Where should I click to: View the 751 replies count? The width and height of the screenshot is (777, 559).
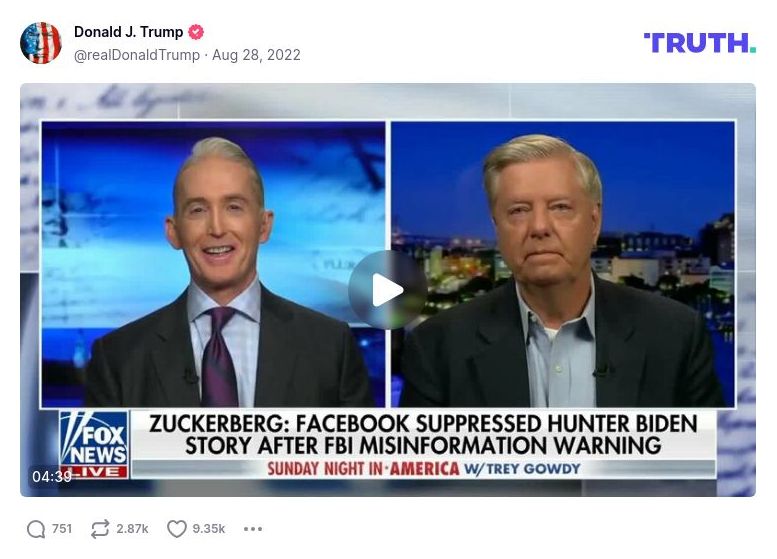point(62,529)
